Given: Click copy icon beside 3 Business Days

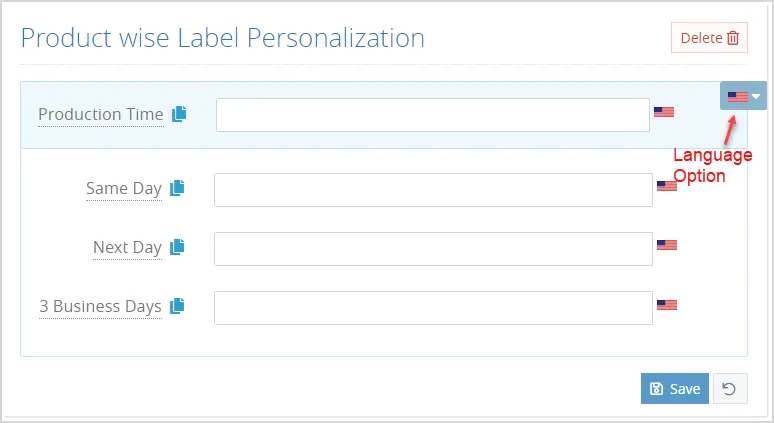Looking at the screenshot, I should (x=177, y=306).
